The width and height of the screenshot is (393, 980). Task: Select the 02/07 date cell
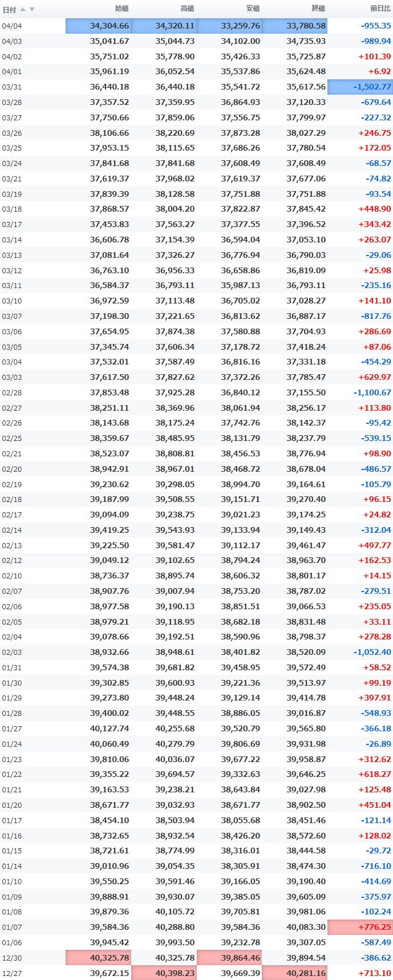tap(12, 592)
